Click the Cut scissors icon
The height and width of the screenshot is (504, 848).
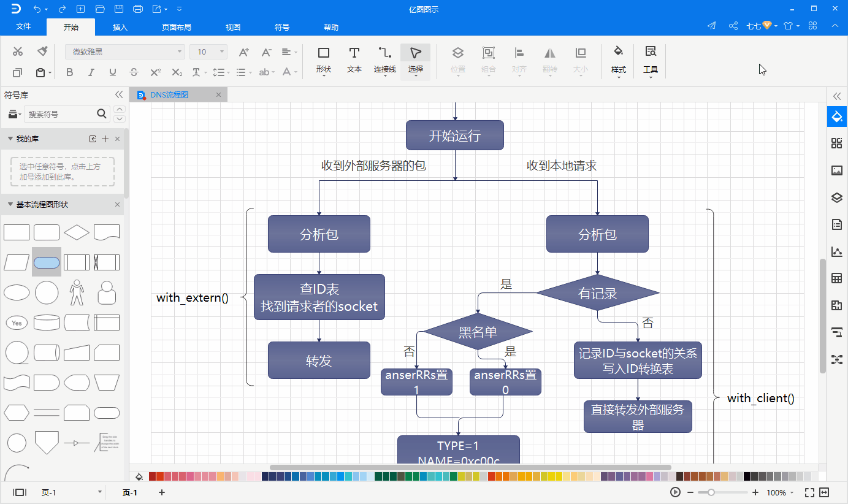[x=18, y=52]
